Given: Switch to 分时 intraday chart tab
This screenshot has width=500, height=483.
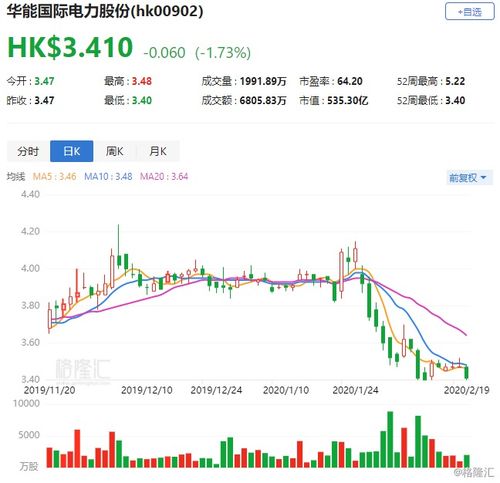Looking at the screenshot, I should (28, 151).
